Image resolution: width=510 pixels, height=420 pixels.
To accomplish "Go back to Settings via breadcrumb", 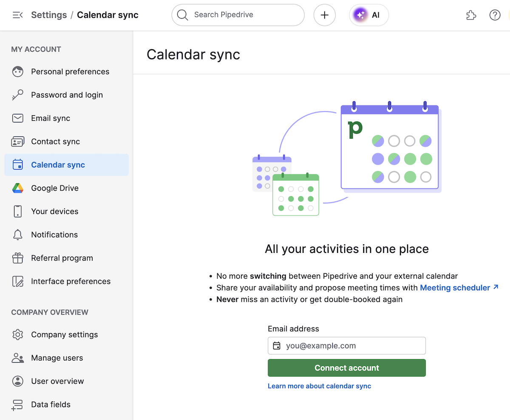I will click(x=49, y=15).
